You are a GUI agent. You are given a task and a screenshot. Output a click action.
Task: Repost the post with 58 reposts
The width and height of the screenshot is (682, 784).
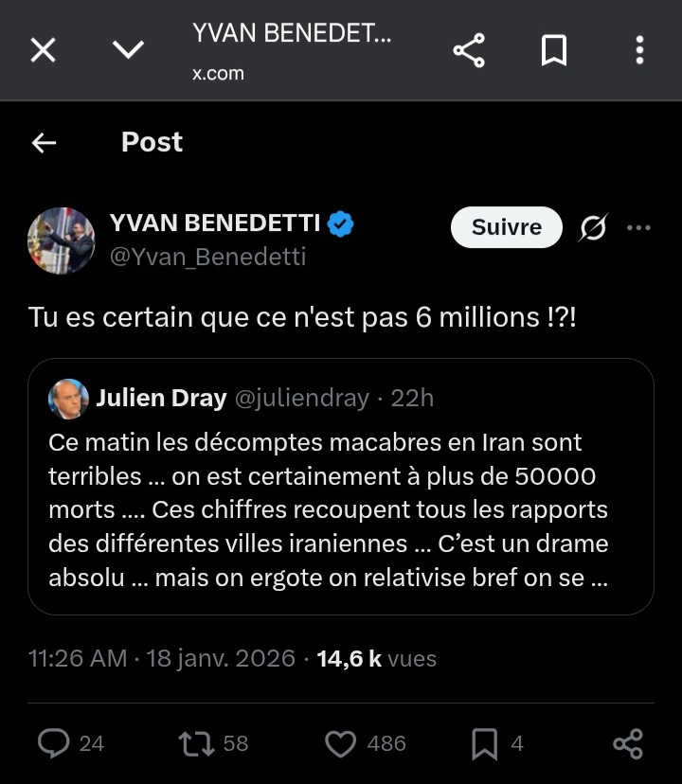pos(196,743)
